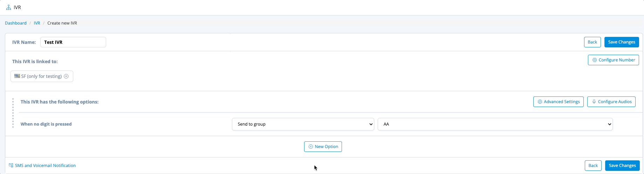
Task: Click the IVR tree icon in header
Action: click(x=9, y=7)
